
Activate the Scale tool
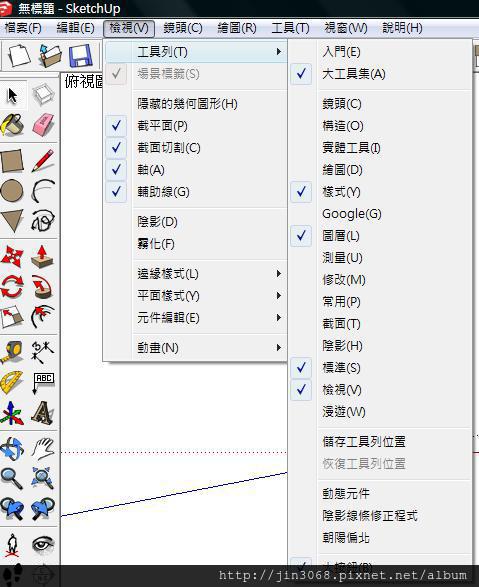pyautogui.click(x=12, y=316)
